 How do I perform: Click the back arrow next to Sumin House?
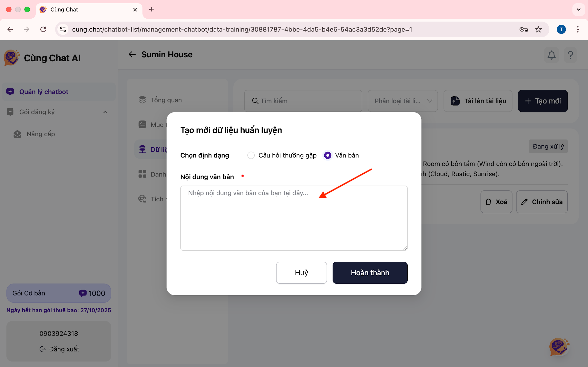[132, 54]
